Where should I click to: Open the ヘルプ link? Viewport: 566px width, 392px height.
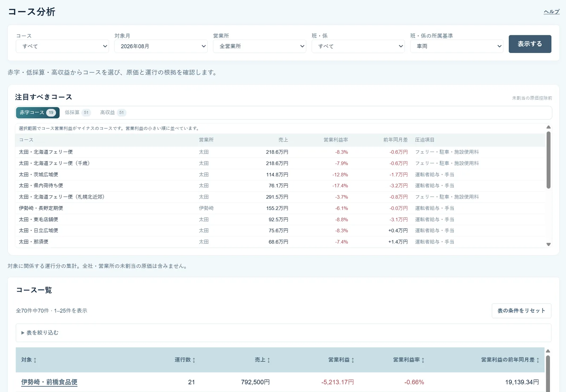(x=551, y=12)
